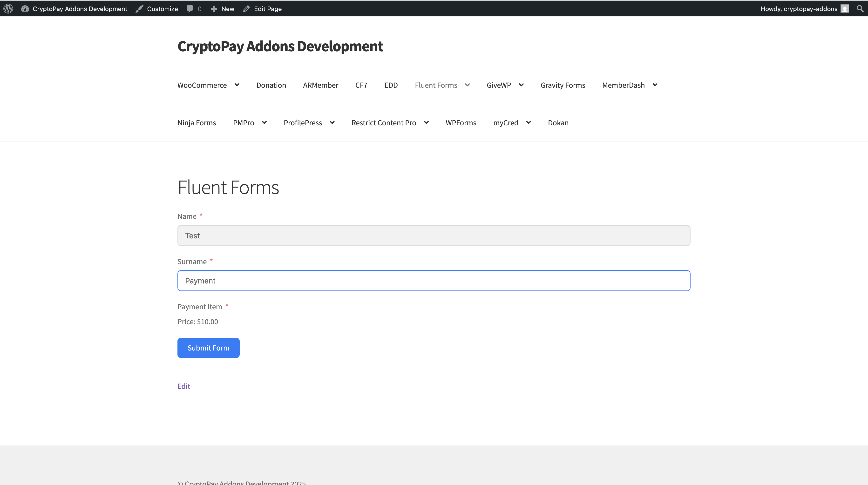Click the Edit link below the form
This screenshot has height=485, width=868.
coord(184,386)
